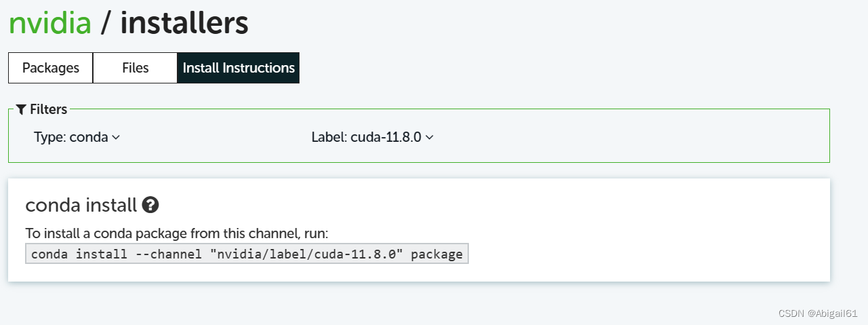Click the conda install help question mark
The width and height of the screenshot is (868, 325).
tap(150, 205)
